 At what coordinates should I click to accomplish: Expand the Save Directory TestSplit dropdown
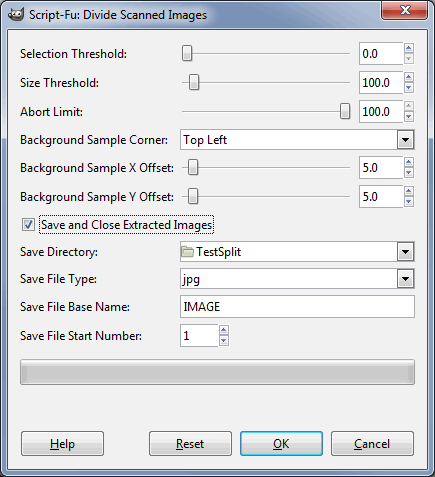(x=405, y=252)
